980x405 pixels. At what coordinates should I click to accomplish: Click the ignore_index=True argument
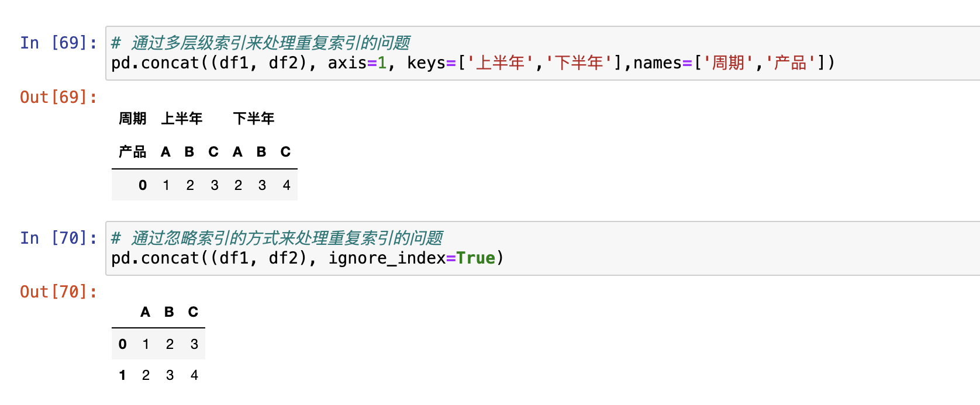click(412, 258)
